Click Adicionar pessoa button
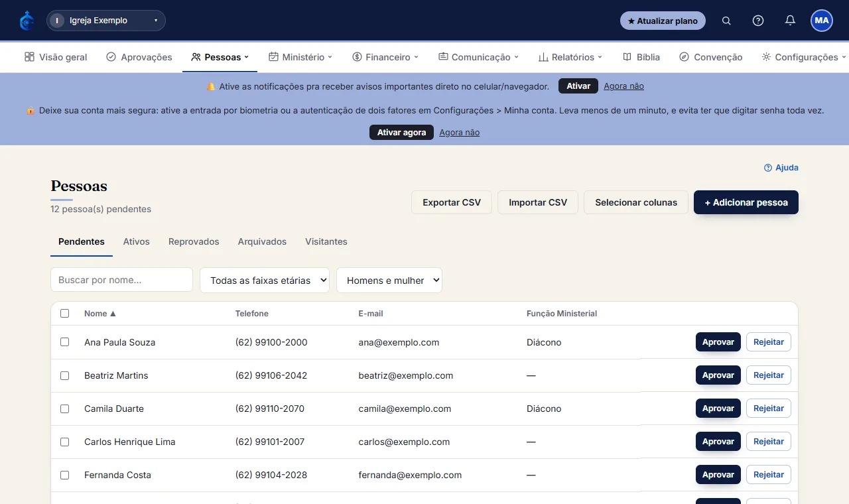This screenshot has height=504, width=849. tap(746, 202)
